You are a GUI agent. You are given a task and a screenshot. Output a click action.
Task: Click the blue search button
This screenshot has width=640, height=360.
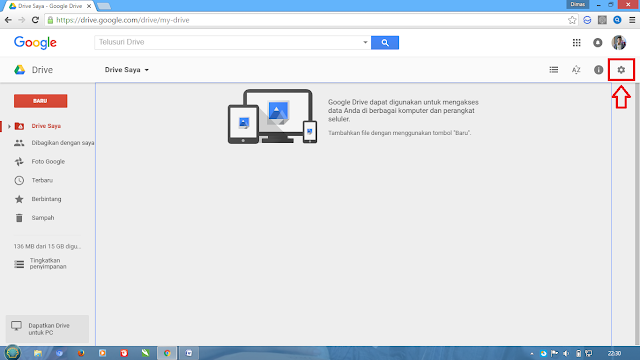(x=384, y=42)
